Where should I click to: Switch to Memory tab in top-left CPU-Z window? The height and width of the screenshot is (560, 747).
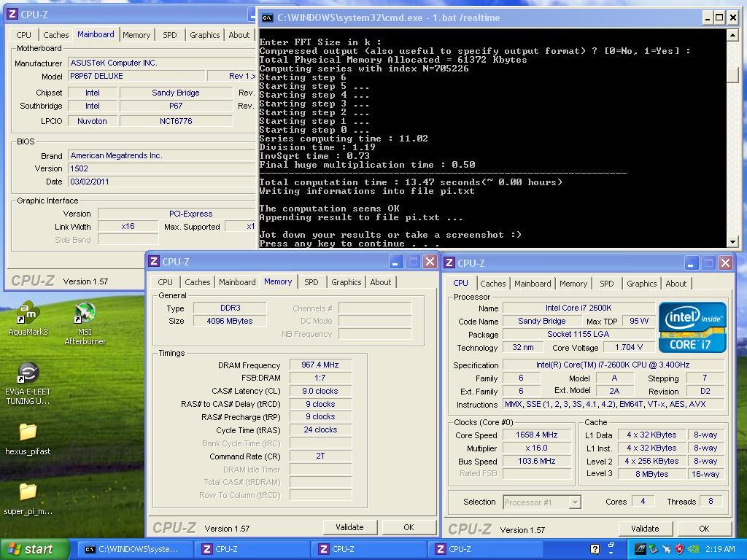pos(136,35)
